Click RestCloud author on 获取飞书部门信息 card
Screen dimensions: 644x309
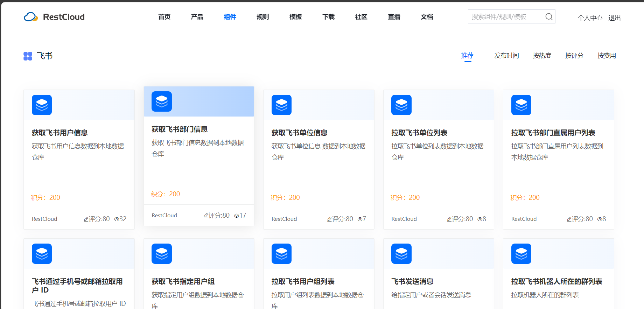point(164,216)
